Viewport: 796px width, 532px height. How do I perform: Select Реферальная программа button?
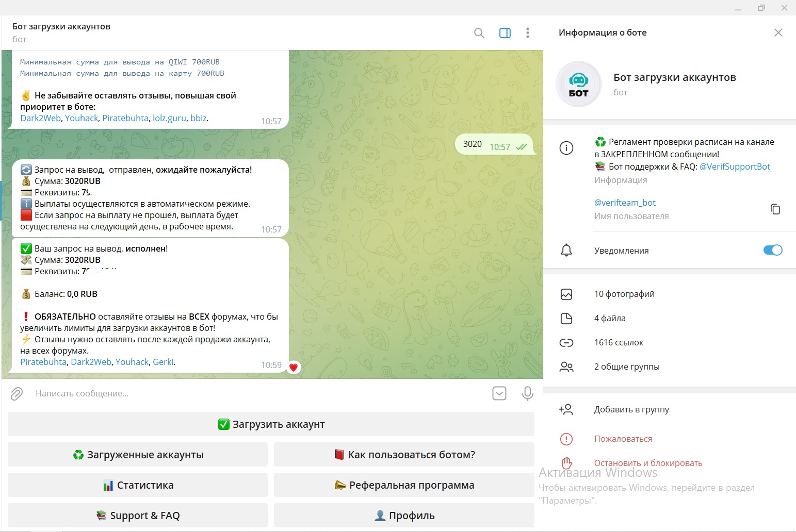404,485
